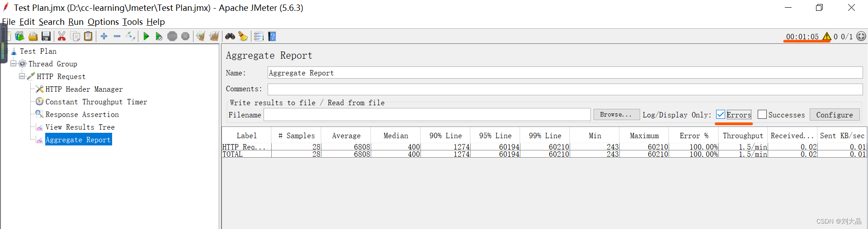
Task: Click the Comments input field
Action: coord(565,89)
